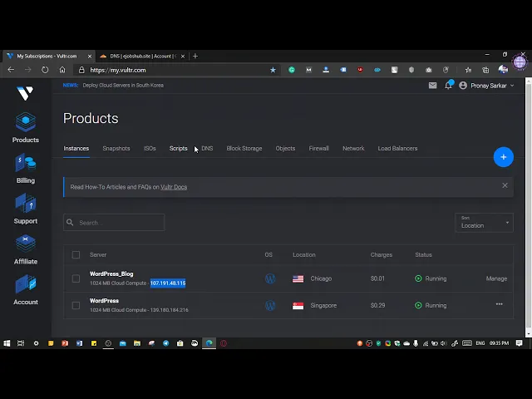Open three-dot menu for WordPress server
532x399 pixels.
tap(499, 304)
